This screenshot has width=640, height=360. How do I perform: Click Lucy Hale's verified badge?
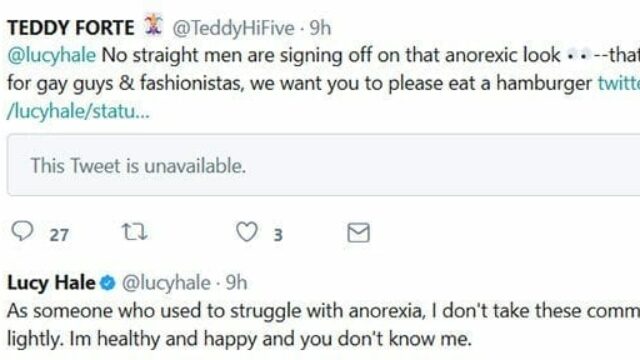tap(108, 283)
